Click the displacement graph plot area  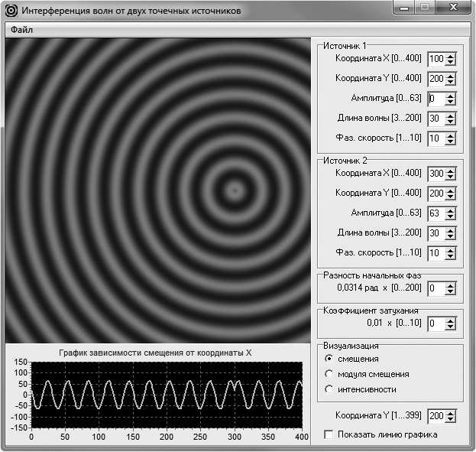click(x=167, y=395)
